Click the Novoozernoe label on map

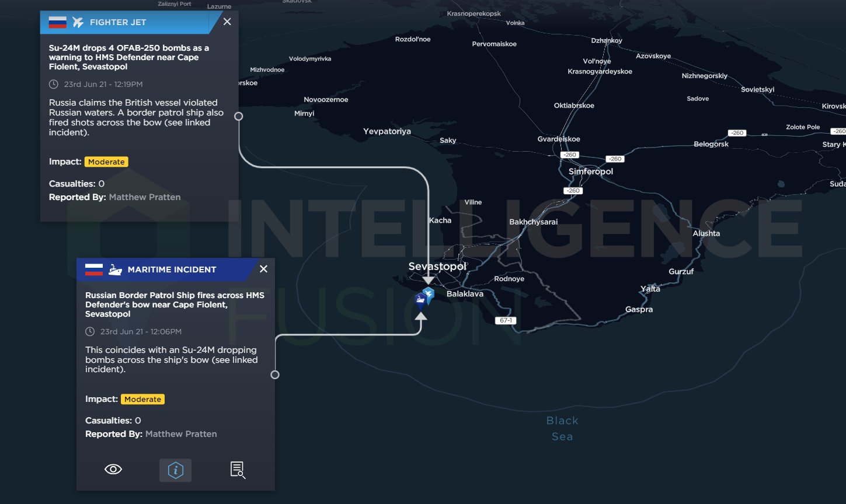tap(326, 100)
